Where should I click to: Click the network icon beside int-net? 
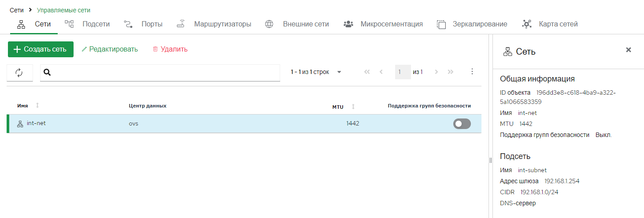pyautogui.click(x=20, y=124)
